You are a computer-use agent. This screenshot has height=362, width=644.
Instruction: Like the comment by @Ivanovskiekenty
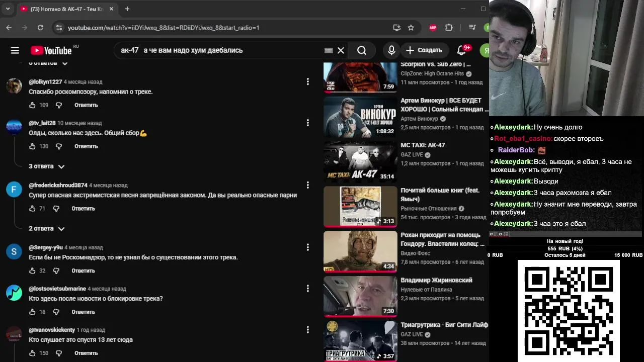(32, 353)
